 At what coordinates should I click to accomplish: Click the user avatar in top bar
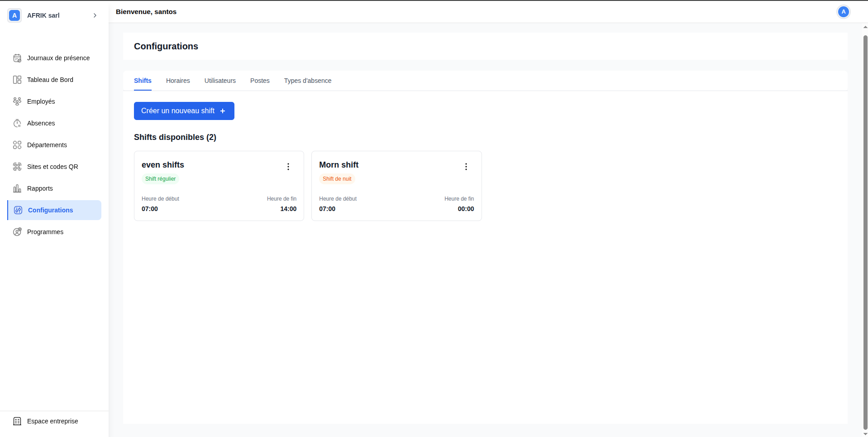pos(843,12)
